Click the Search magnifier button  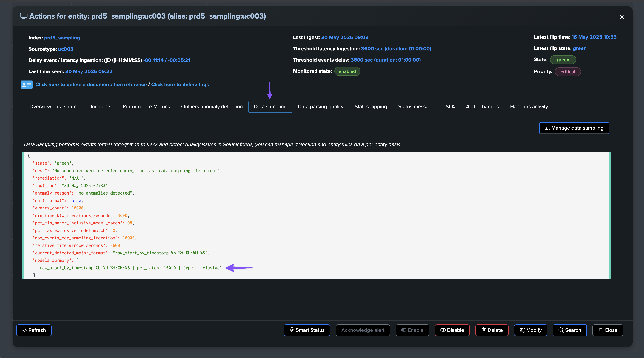click(x=569, y=330)
